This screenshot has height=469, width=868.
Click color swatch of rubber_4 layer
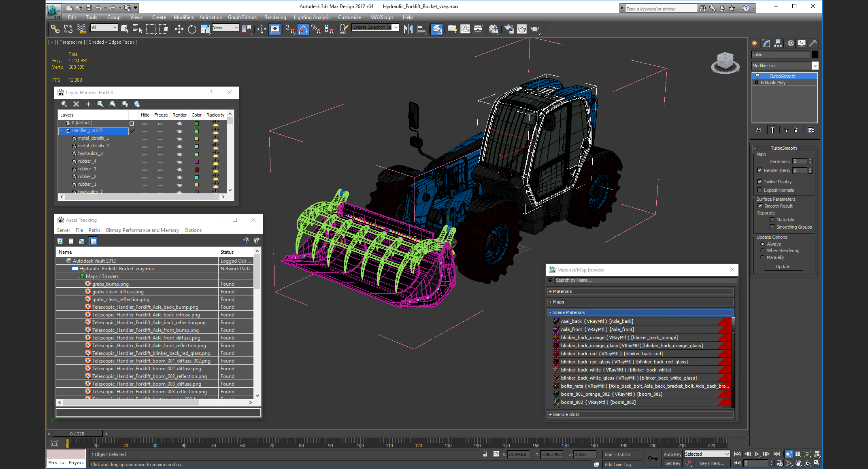(197, 161)
